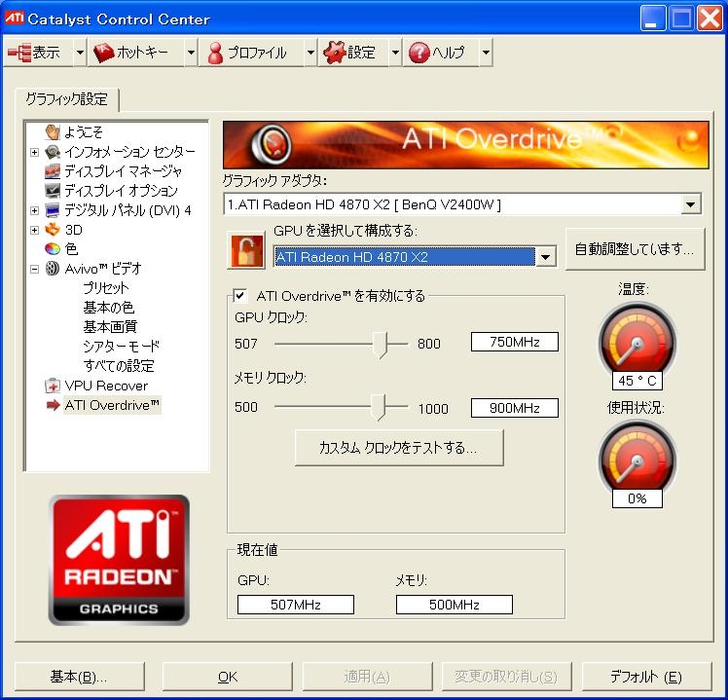Image resolution: width=728 pixels, height=700 pixels.
Task: Click the OK button
Action: (228, 677)
